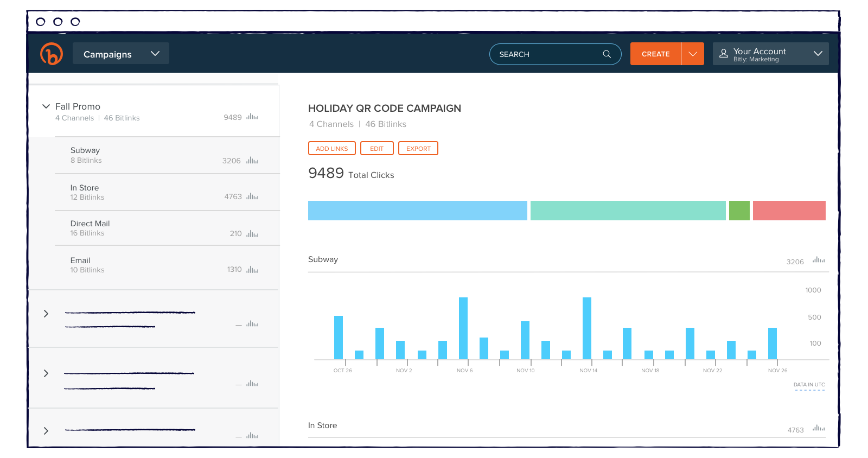The image size is (868, 458).
Task: Click the red Email segment bar
Action: (x=789, y=211)
